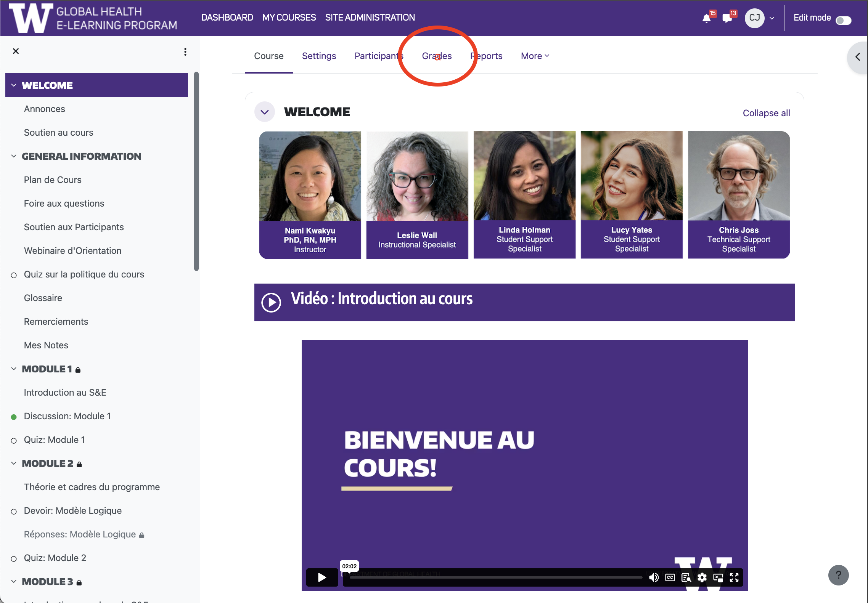Open MY COURSES in the top navigation
Viewport: 868px width, 603px height.
[x=289, y=18]
